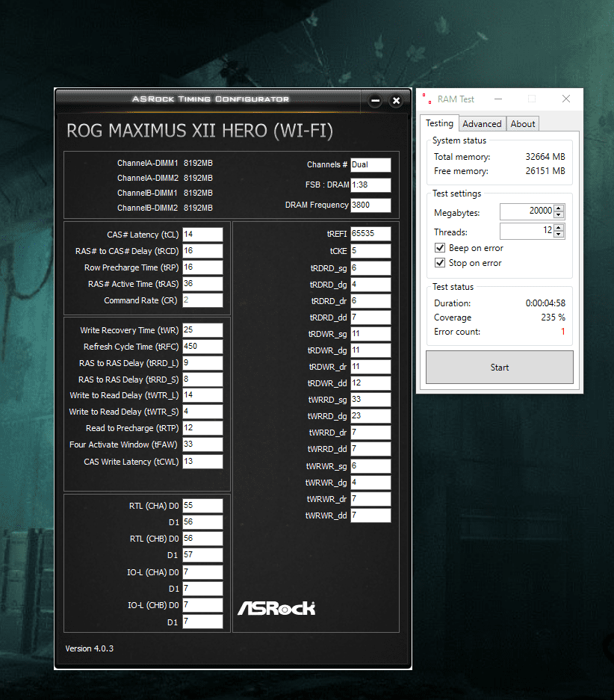Close the ASRock Timing Configurator window
The image size is (614, 700).
[396, 100]
